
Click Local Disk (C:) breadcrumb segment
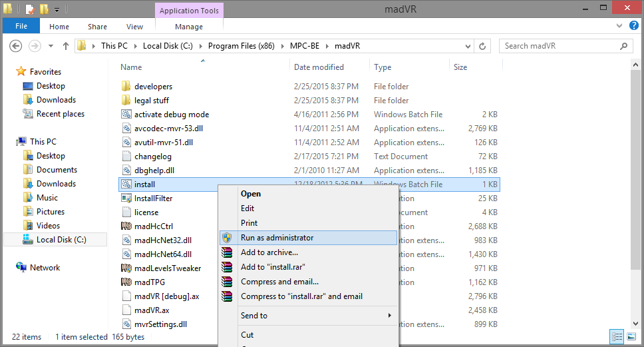click(168, 46)
